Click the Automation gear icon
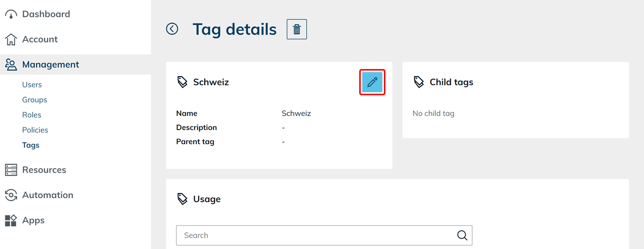 (x=11, y=195)
